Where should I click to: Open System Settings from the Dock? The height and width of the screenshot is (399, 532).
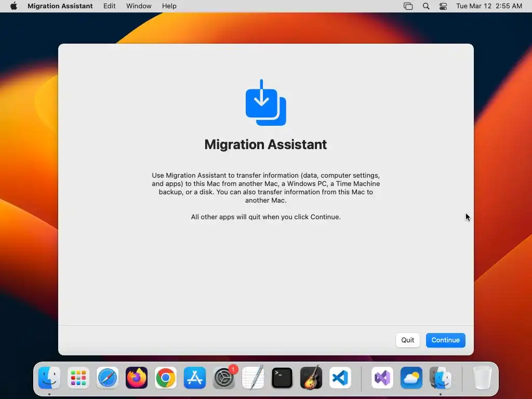coord(224,378)
